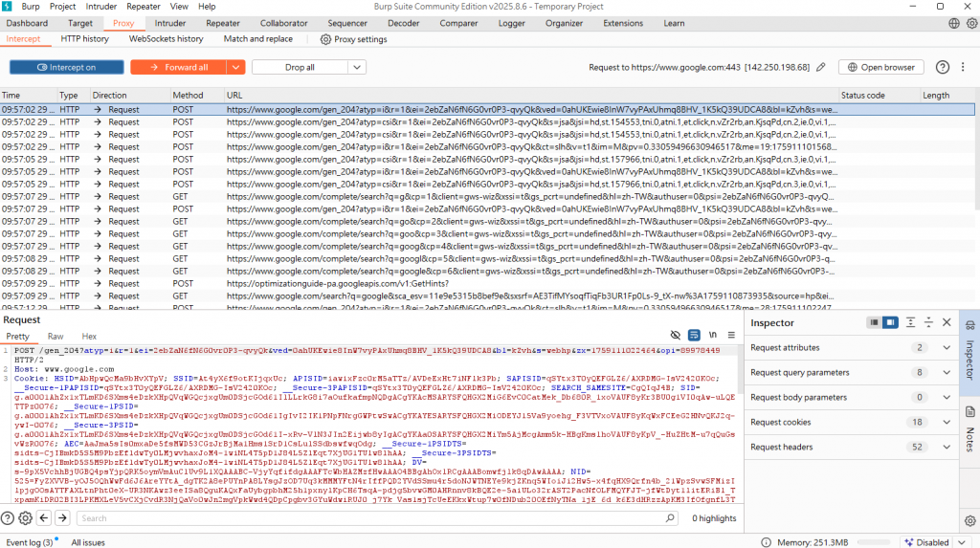Image resolution: width=980 pixels, height=548 pixels.
Task: Toggle the Intercept on button
Action: [66, 67]
